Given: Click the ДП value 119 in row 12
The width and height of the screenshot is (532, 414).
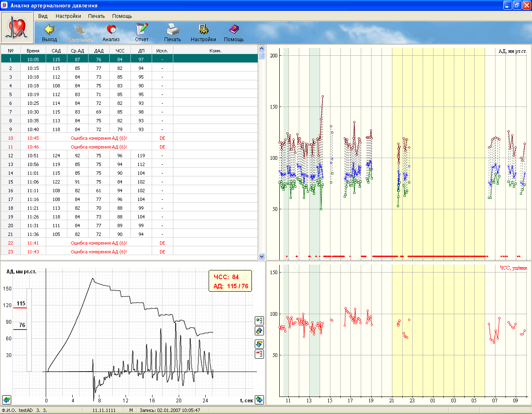Looking at the screenshot, I should [x=141, y=156].
